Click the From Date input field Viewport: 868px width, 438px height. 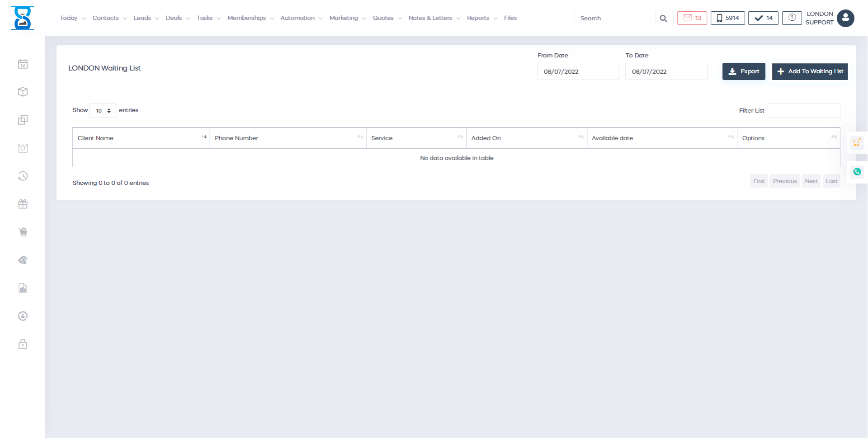click(x=578, y=72)
